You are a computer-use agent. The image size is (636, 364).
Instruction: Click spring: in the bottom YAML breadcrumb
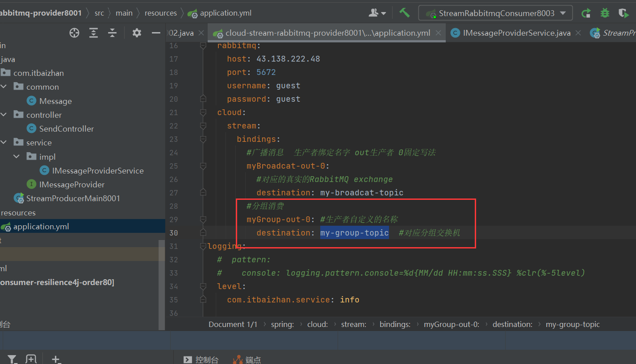click(282, 324)
